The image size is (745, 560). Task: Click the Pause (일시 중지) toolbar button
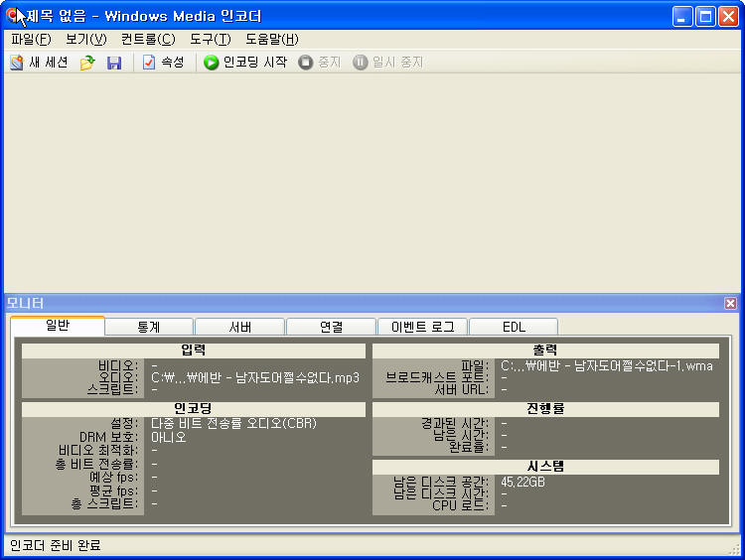pos(387,63)
